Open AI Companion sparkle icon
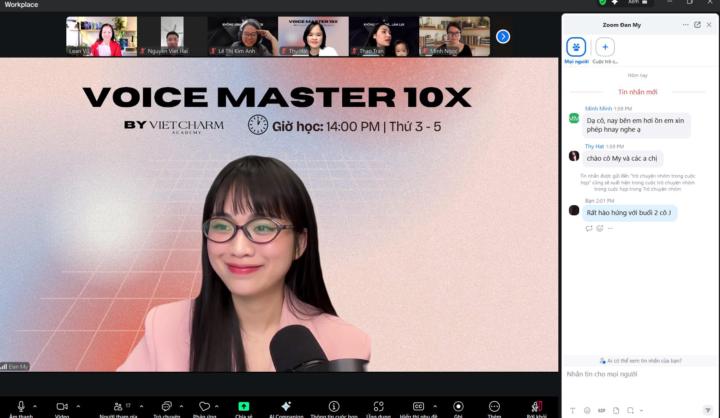This screenshot has height=418, width=720. click(x=286, y=406)
